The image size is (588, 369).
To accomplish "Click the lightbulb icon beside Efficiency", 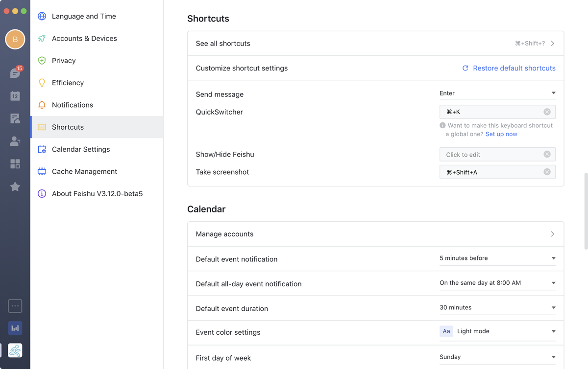I will pyautogui.click(x=42, y=83).
